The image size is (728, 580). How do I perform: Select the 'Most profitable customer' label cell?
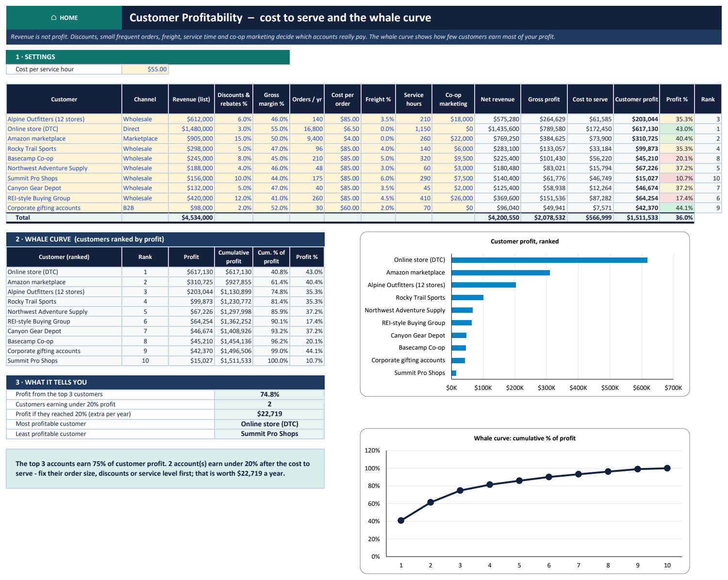tap(110, 424)
